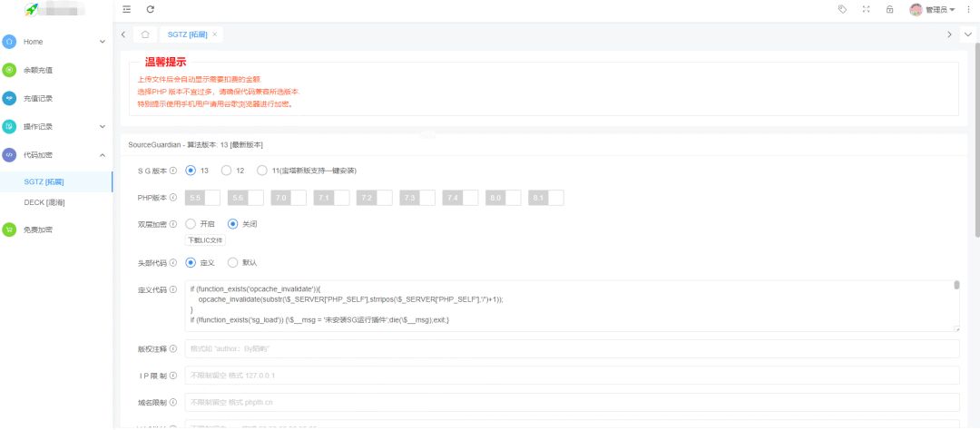Click the 域名限制 input field

point(572,403)
